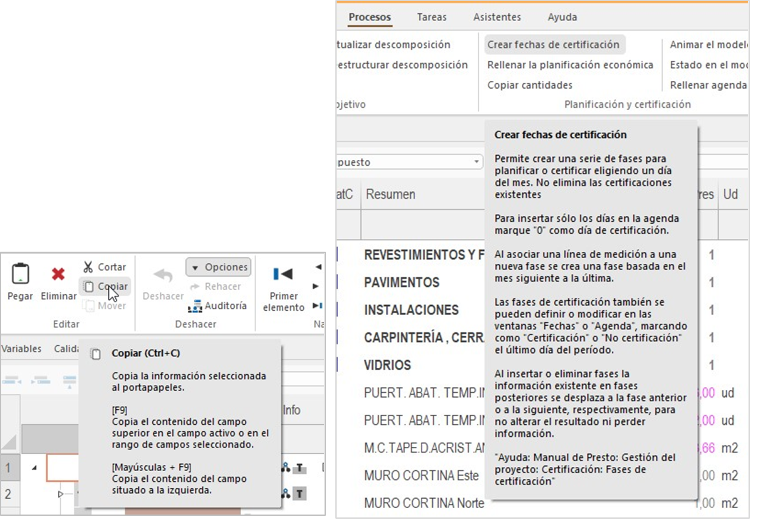
Task: Click Copiar cantidades command
Action: [530, 85]
